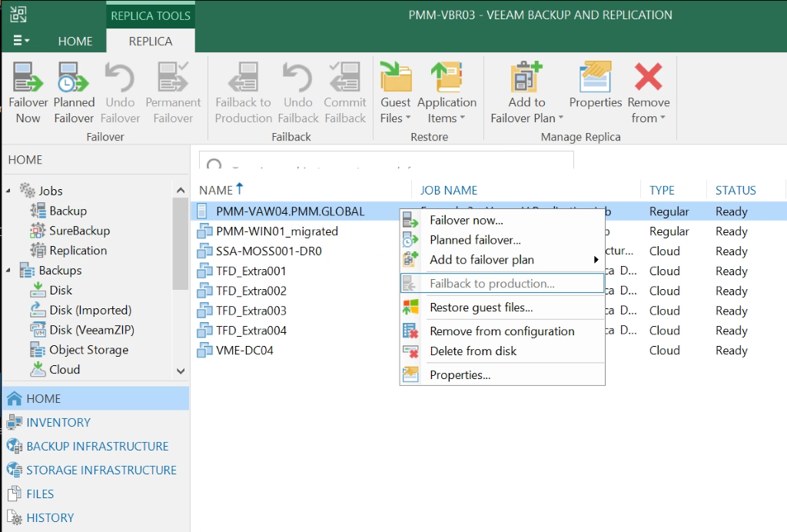Expand Add to failover plan submenu
The image size is (787, 532).
tap(502, 260)
